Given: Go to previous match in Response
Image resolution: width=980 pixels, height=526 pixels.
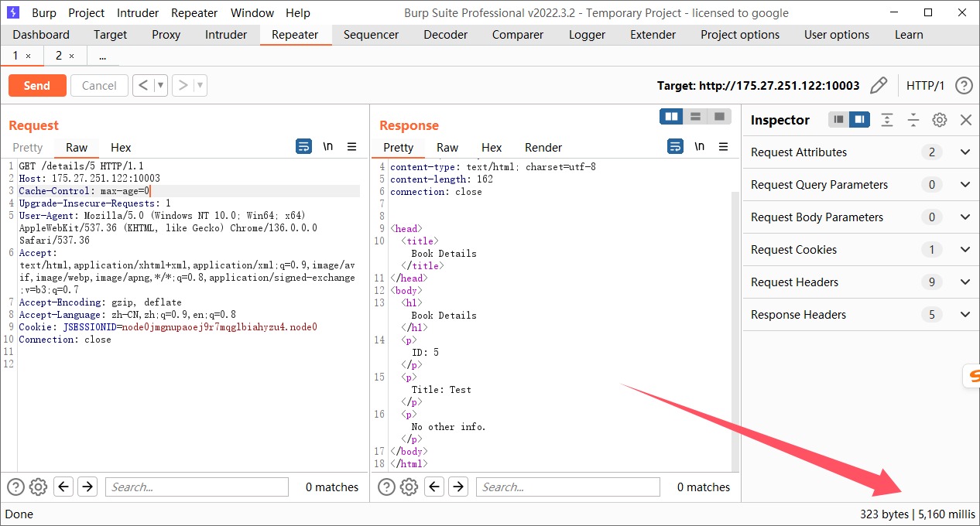Looking at the screenshot, I should coord(435,487).
